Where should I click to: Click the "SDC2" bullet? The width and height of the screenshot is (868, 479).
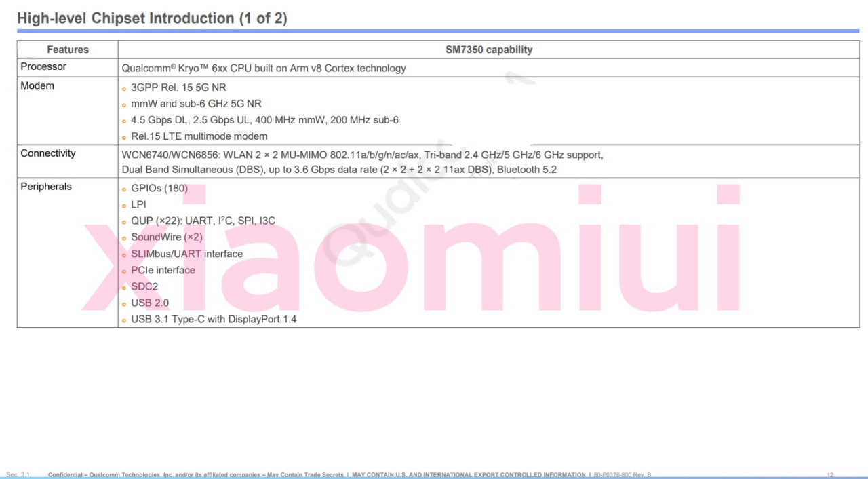(144, 286)
